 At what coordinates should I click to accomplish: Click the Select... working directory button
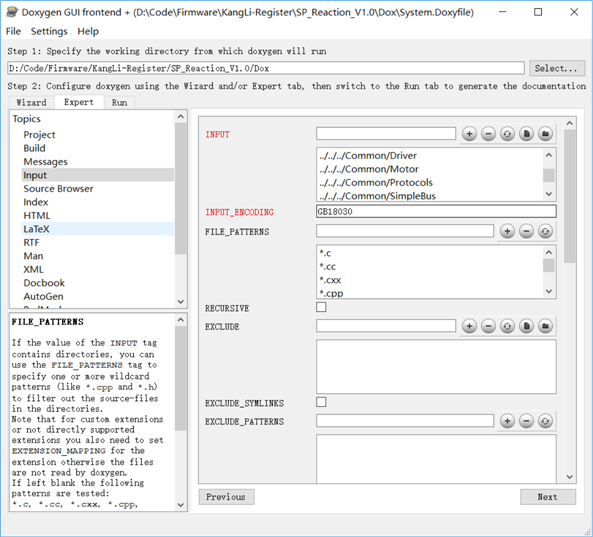point(556,68)
